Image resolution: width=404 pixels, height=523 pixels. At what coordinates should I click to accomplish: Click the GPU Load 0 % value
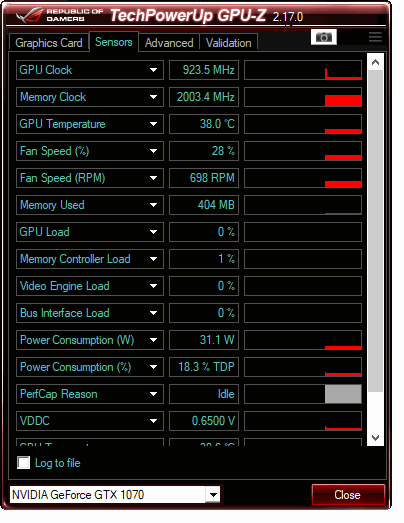coord(204,232)
